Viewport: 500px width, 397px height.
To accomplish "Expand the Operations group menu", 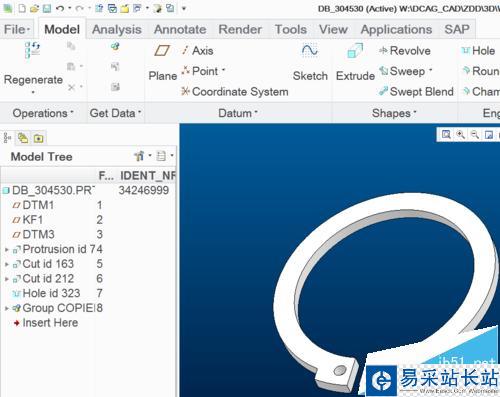I will tap(43, 113).
